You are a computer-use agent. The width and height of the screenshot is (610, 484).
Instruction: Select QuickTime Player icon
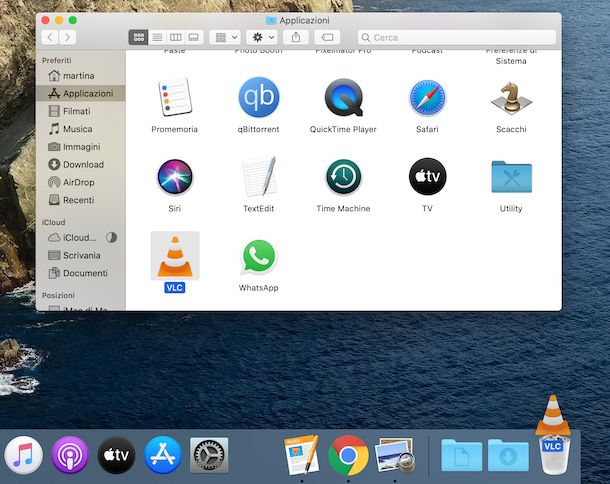[x=343, y=97]
